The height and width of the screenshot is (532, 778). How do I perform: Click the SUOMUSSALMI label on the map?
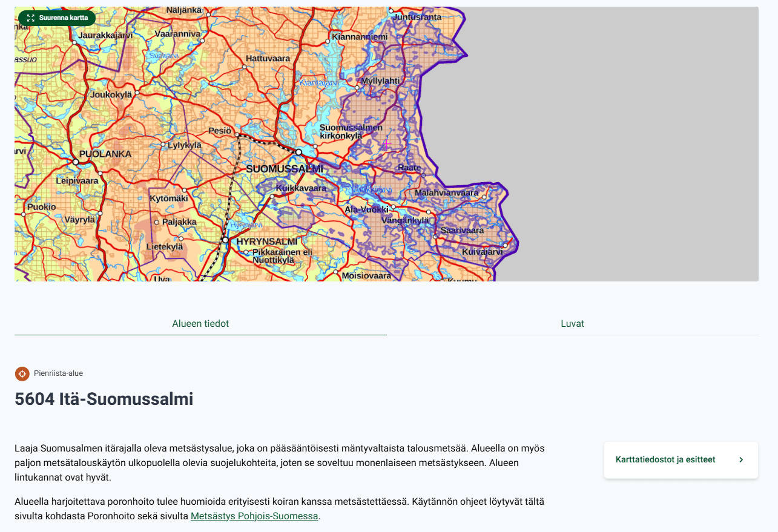tap(285, 168)
